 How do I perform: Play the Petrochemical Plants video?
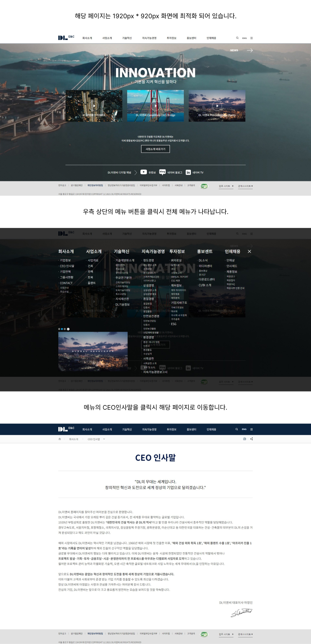pyautogui.click(x=217, y=106)
